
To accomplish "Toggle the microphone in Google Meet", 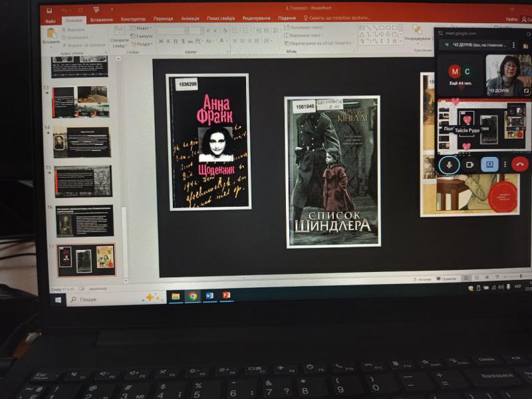I will 450,164.
